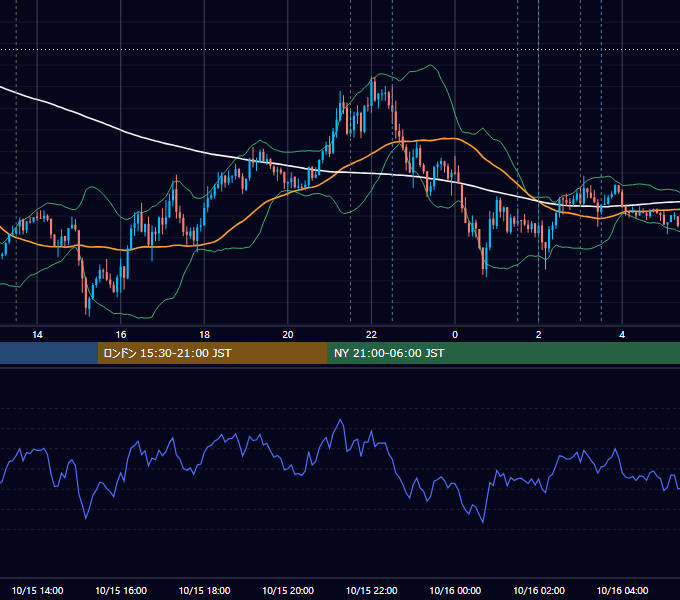Click hour label 22 on upper axis
The image size is (680, 600).
[x=372, y=335]
